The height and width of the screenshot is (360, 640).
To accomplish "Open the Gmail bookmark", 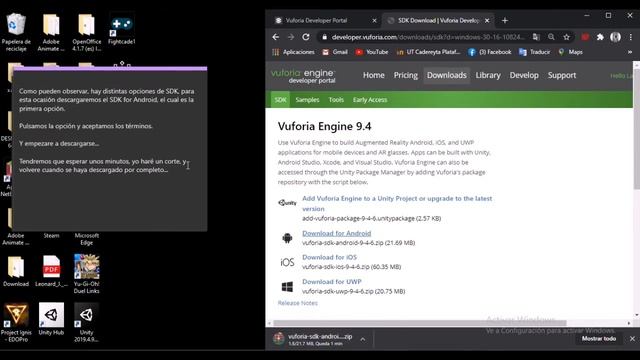I will pyautogui.click(x=335, y=52).
